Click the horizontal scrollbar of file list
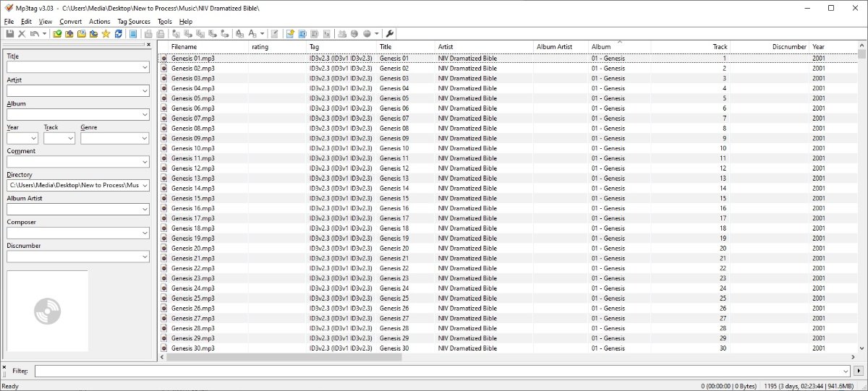 pos(506,357)
